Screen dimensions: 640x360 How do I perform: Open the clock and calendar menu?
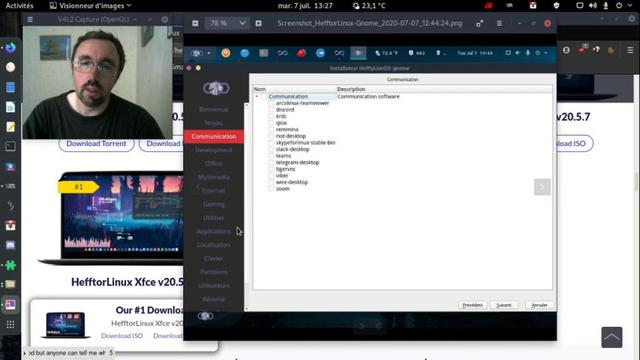[x=305, y=6]
